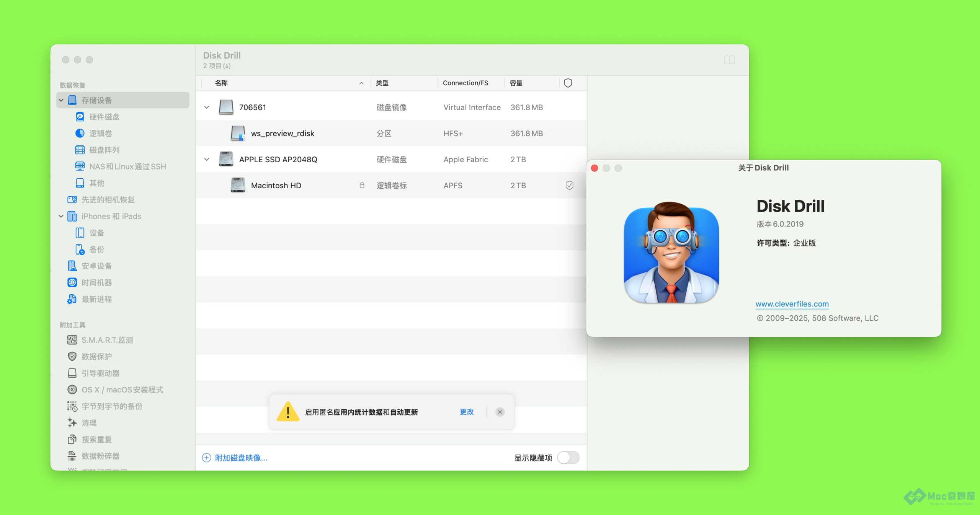The image size is (980, 515).
Task: Open the iOS backups (备份) icon
Action: 80,249
